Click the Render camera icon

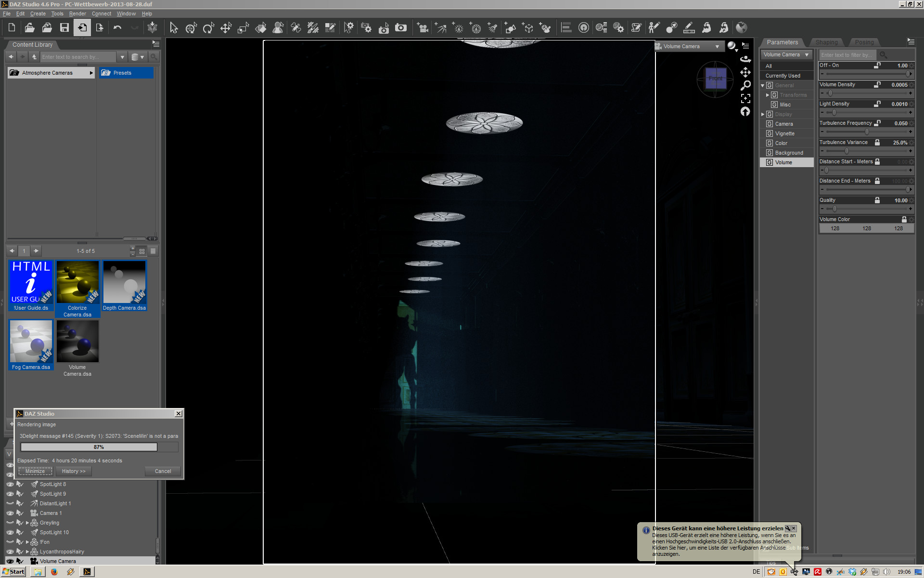click(x=401, y=28)
